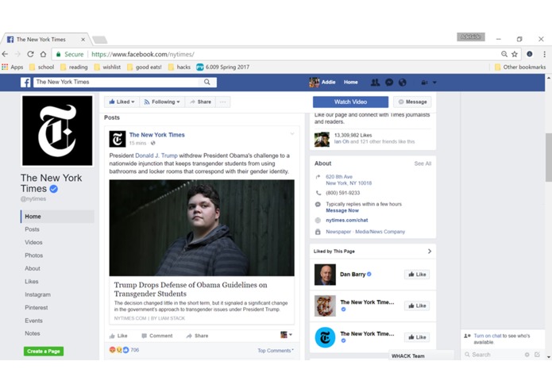Open notifications globe icon

[x=403, y=83]
